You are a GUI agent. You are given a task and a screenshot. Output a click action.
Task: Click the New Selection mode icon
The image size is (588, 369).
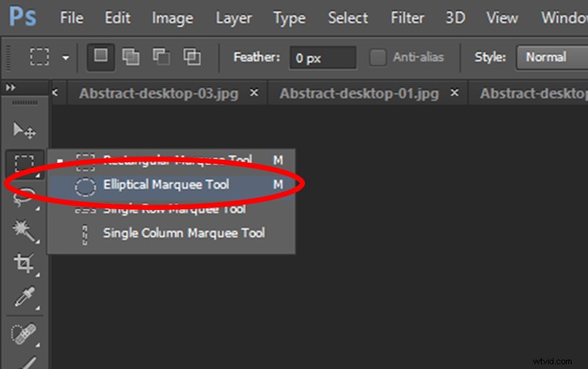coord(103,56)
